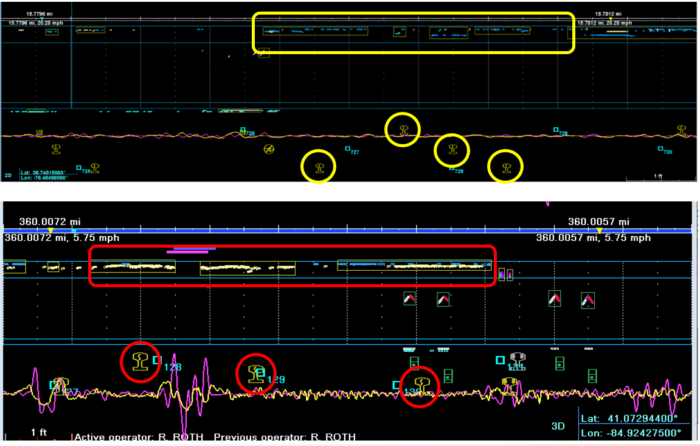Select the first green box icon from left
Viewport: 700px width, 446px height.
tap(414, 363)
